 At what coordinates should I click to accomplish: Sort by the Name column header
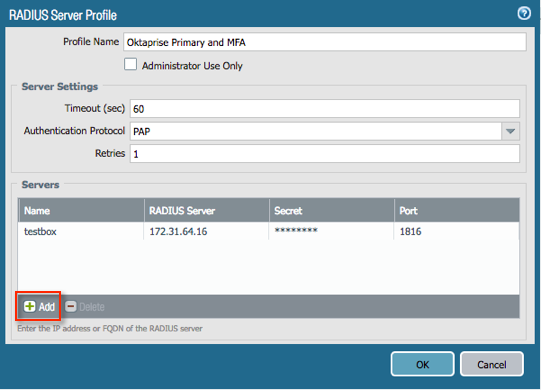pyautogui.click(x=81, y=211)
